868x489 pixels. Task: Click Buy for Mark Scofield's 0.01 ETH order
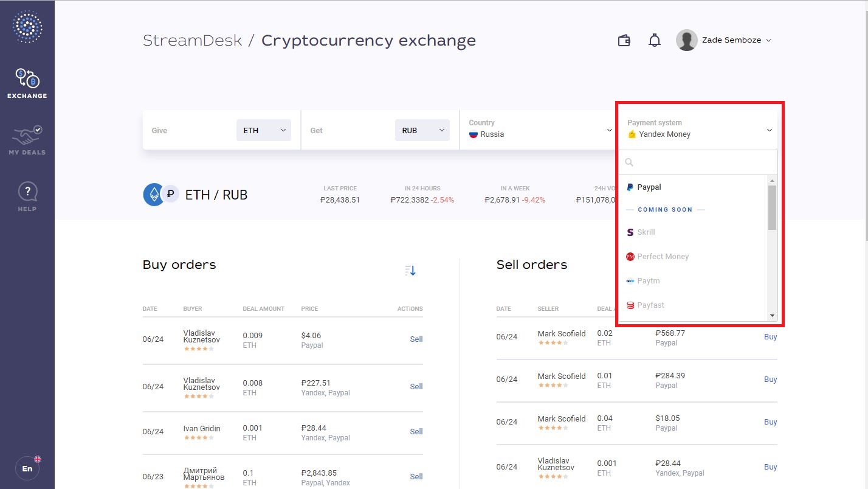(x=771, y=380)
